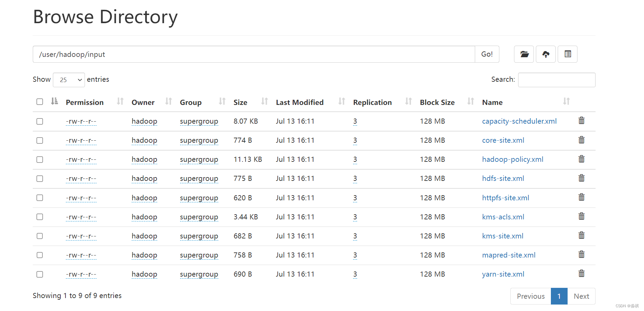This screenshot has width=644, height=311.
Task: Go to pagination page 1
Action: click(559, 296)
